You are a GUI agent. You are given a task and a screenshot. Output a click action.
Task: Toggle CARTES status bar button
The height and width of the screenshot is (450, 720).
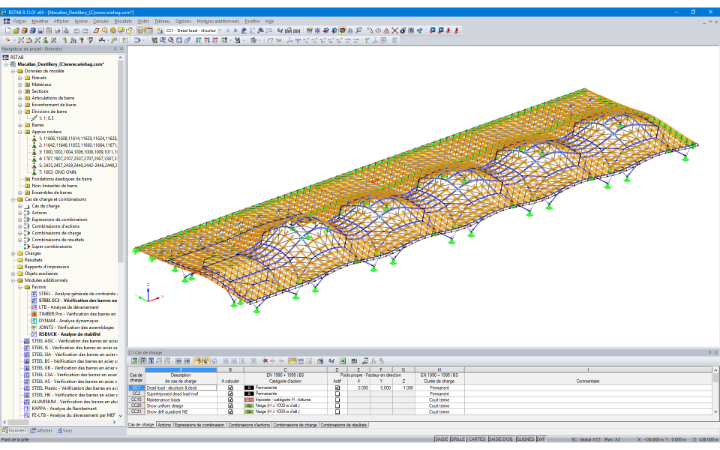click(x=477, y=439)
